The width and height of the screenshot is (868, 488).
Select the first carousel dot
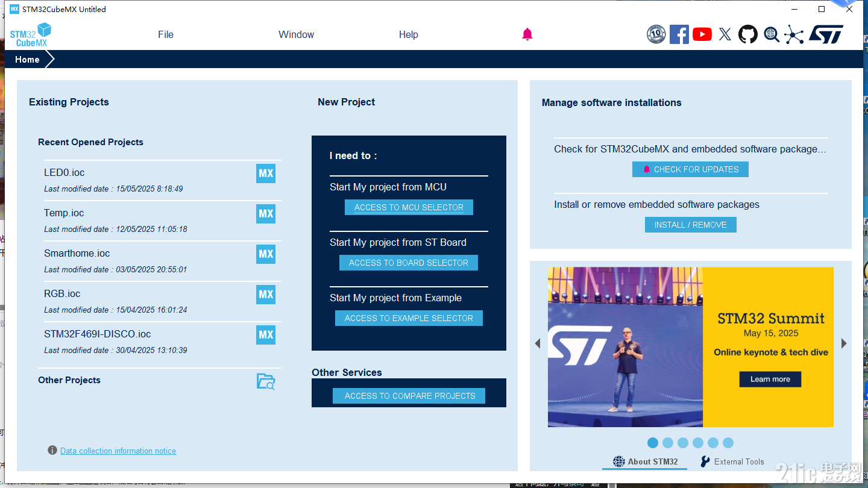point(653,443)
